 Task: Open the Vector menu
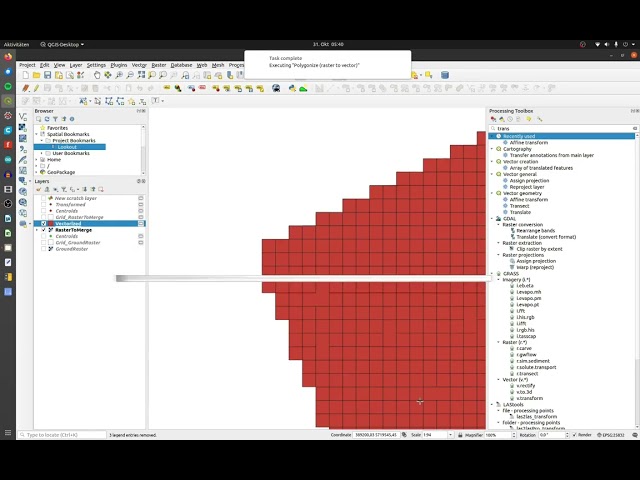tap(139, 65)
